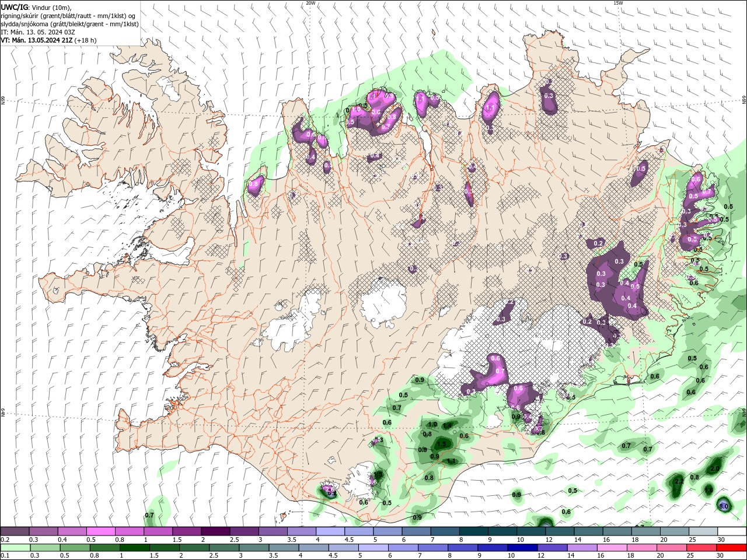Click the palest green 0.1 swatch in lower legend
This screenshot has height=560, width=747.
16,548
